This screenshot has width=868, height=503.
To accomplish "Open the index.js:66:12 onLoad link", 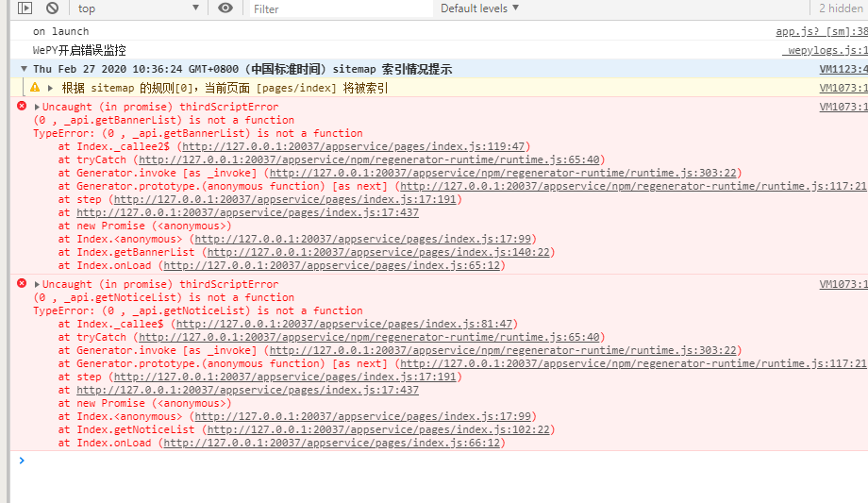I will [331, 444].
